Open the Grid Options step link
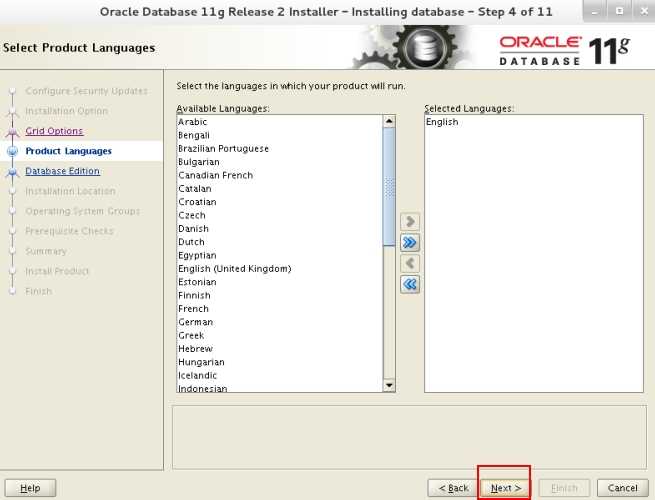Image resolution: width=655 pixels, height=500 pixels. [54, 131]
